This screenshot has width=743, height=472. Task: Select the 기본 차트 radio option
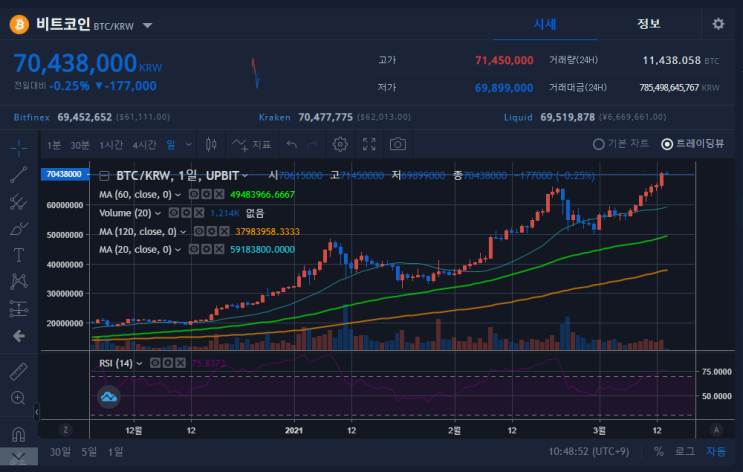(621, 144)
